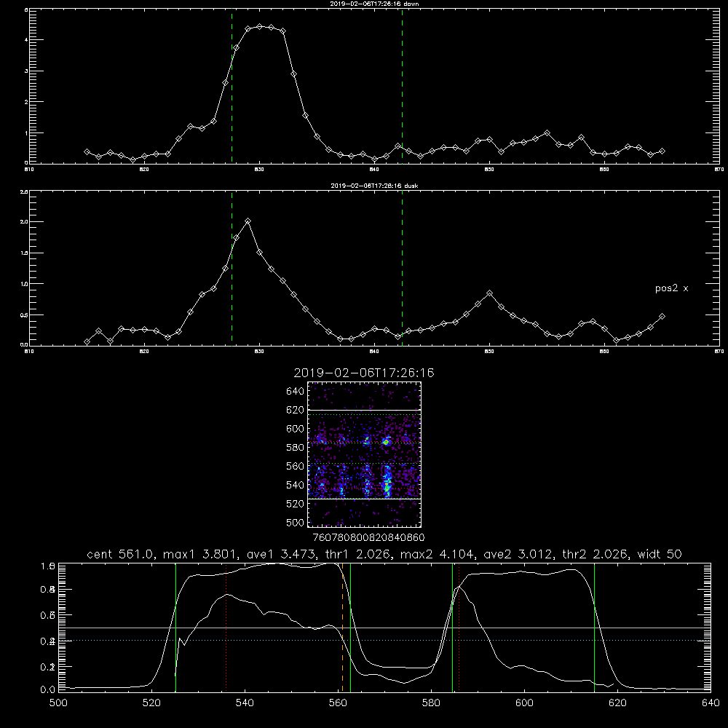This screenshot has height=728, width=728.
Task: Click the peak diamond marker in dusk plot
Action: click(248, 221)
